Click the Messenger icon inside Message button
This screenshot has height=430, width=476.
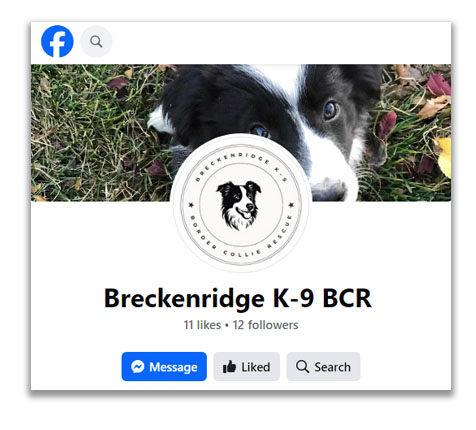(137, 367)
